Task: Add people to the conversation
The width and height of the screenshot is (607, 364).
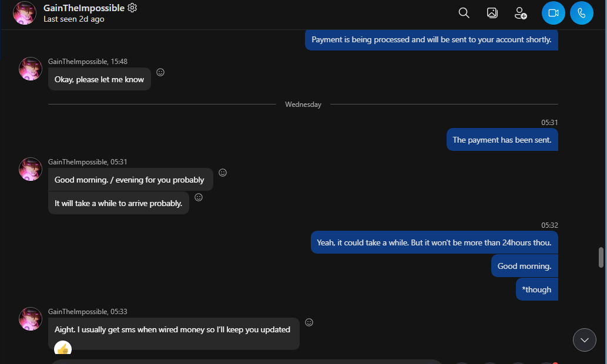Action: coord(521,13)
